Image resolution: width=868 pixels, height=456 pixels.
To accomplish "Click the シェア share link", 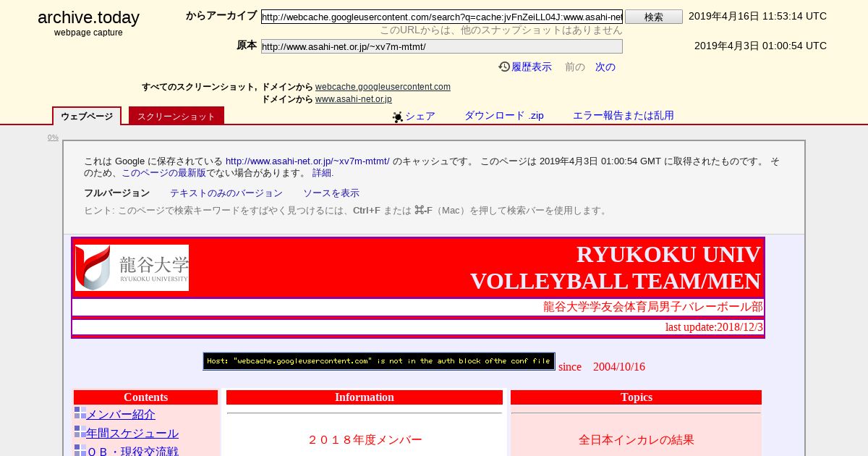I will (x=420, y=116).
